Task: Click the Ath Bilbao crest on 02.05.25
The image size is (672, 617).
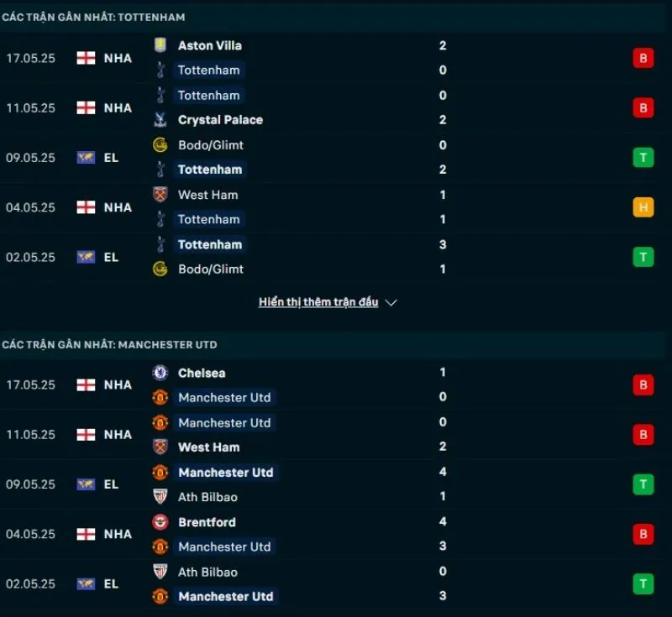Action: (x=160, y=572)
